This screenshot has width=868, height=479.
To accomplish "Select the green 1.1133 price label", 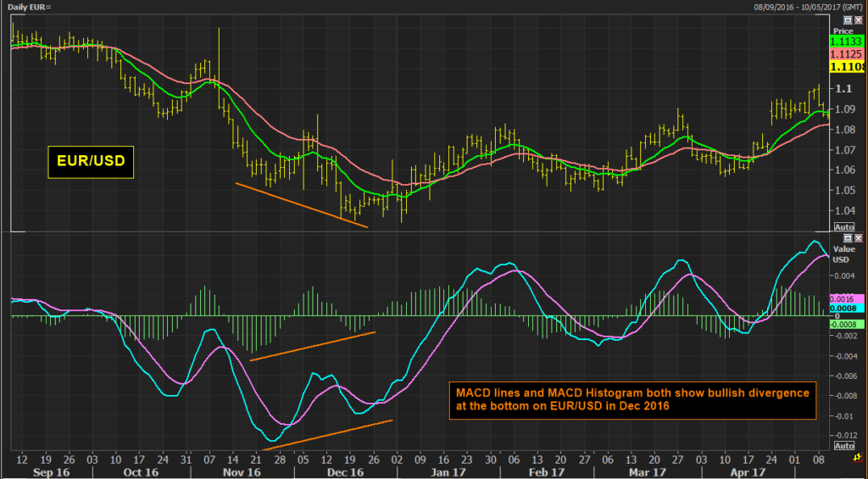I will point(846,41).
